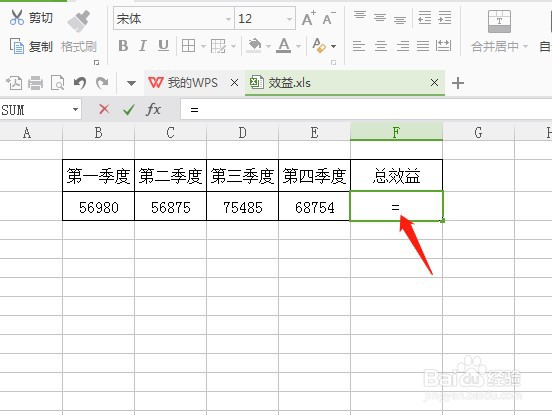The width and height of the screenshot is (552, 415).
Task: Redo the last action
Action: coord(102,83)
